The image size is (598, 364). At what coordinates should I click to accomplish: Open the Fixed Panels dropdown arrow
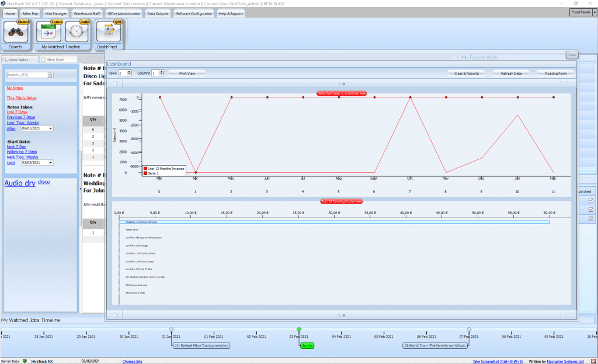tap(594, 12)
